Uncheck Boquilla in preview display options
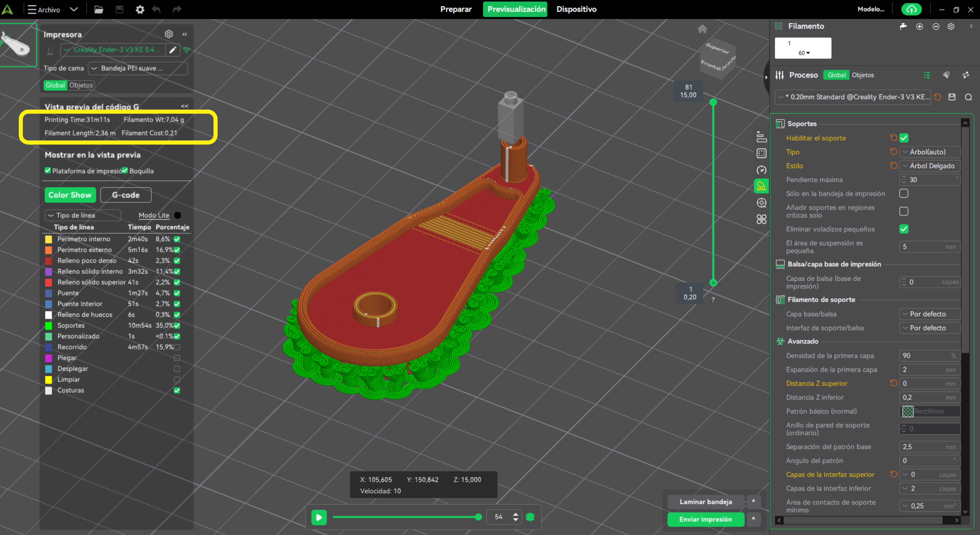The height and width of the screenshot is (535, 980). tap(125, 171)
